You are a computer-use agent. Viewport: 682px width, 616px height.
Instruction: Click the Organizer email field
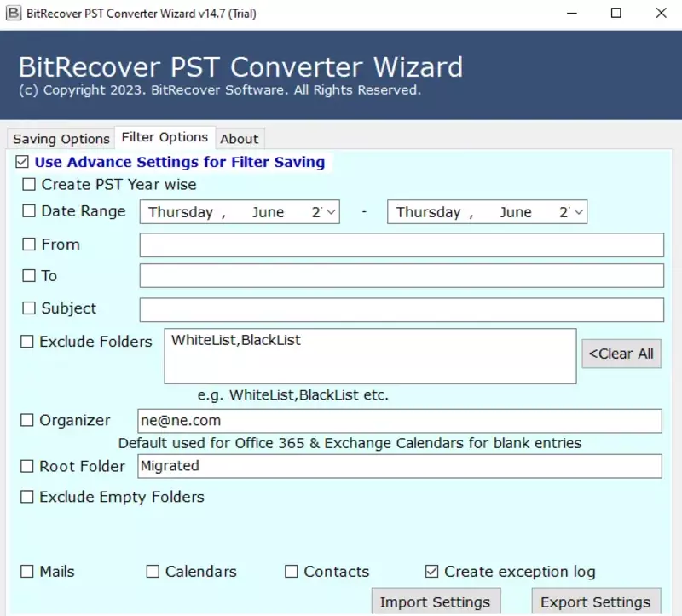(400, 421)
